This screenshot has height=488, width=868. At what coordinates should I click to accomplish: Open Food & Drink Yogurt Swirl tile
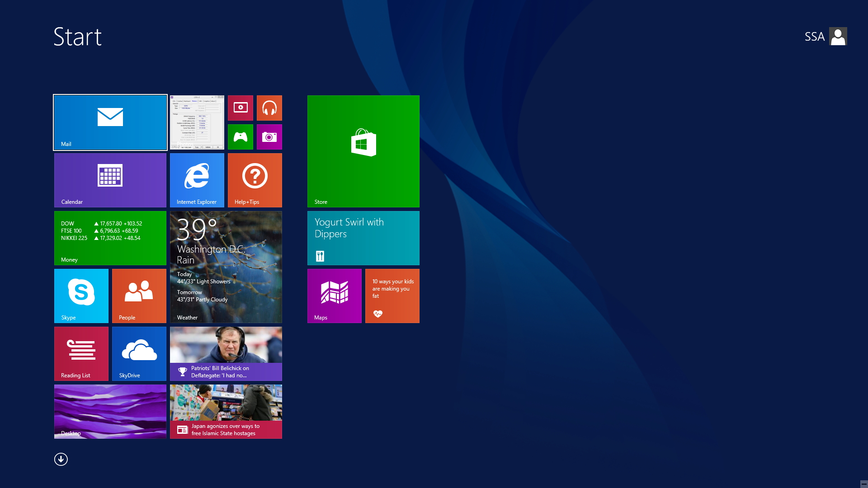[363, 238]
